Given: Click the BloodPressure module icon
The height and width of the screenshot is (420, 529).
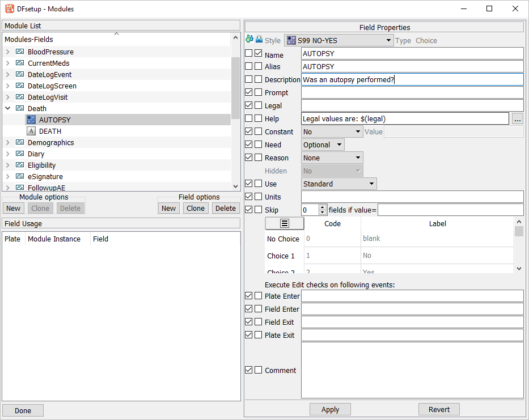Looking at the screenshot, I should pos(20,52).
